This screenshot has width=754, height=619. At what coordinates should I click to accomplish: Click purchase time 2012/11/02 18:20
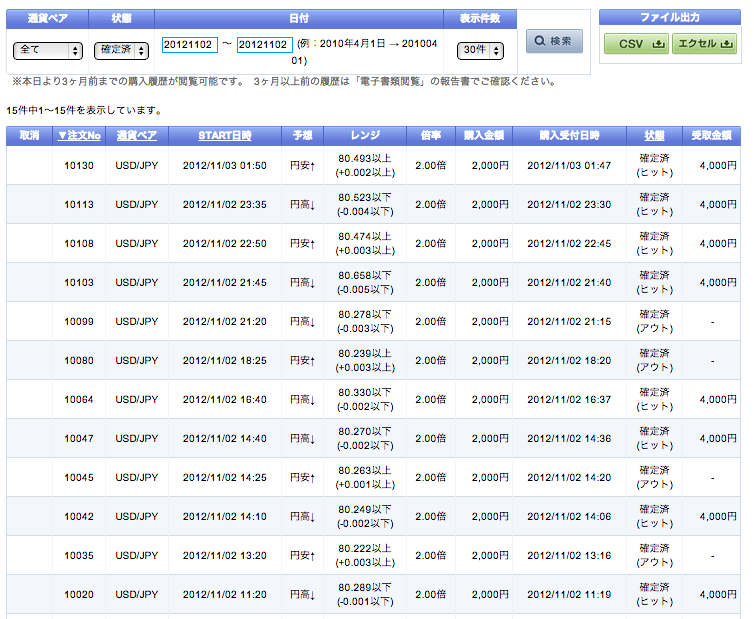569,360
